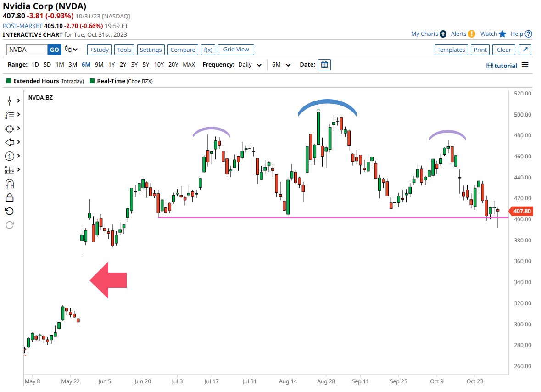The width and height of the screenshot is (541, 392).
Task: Select the 10Y range
Action: coord(159,65)
